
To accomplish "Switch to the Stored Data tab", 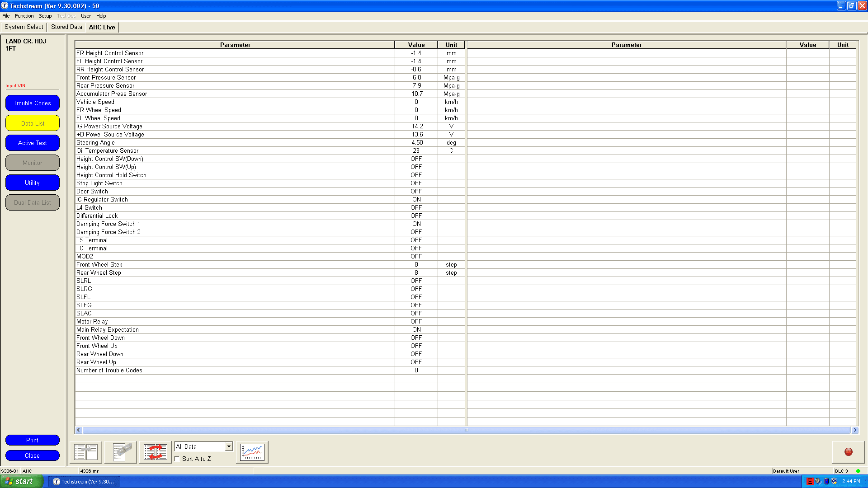I will pos(66,27).
